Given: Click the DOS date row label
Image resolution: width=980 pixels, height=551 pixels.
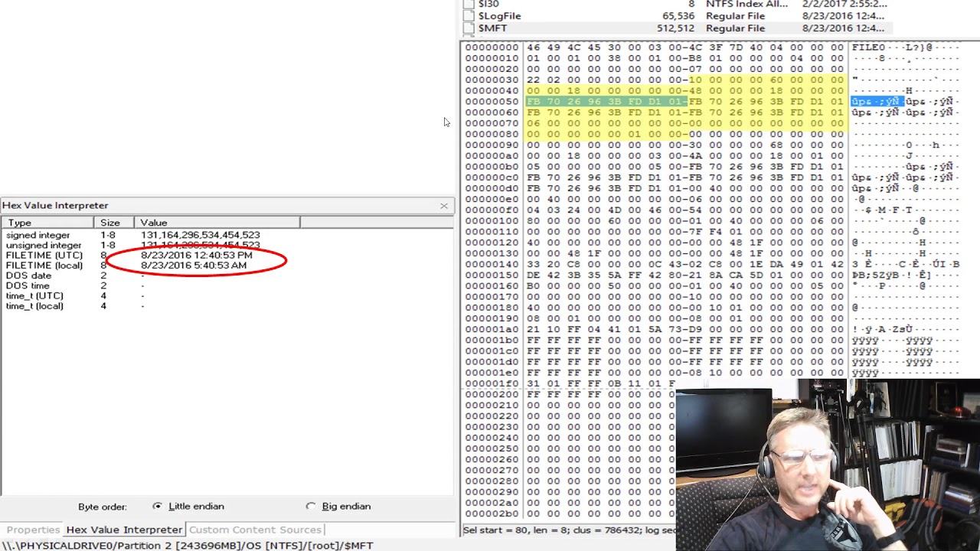Looking at the screenshot, I should coord(28,275).
